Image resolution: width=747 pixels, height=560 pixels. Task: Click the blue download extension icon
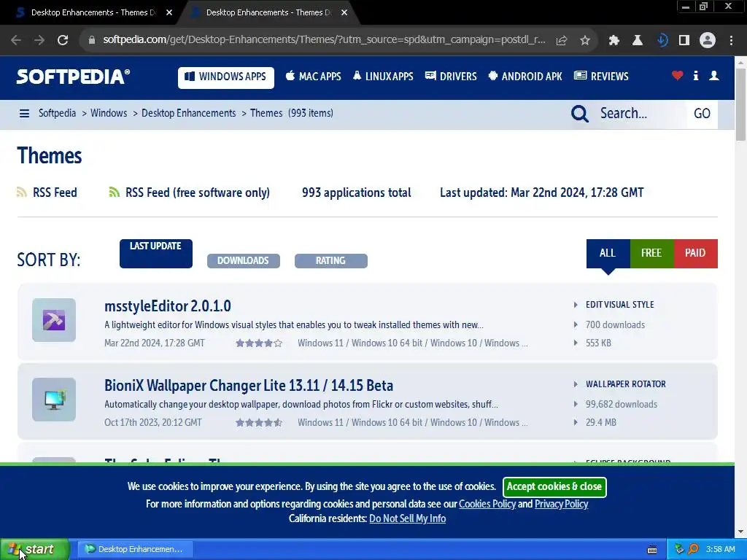click(x=662, y=41)
